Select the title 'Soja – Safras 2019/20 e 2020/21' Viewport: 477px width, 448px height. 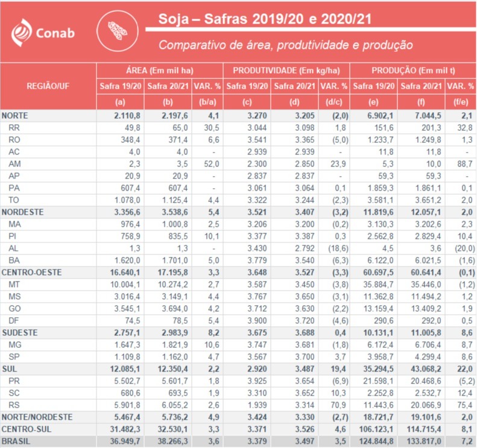[x=264, y=19]
